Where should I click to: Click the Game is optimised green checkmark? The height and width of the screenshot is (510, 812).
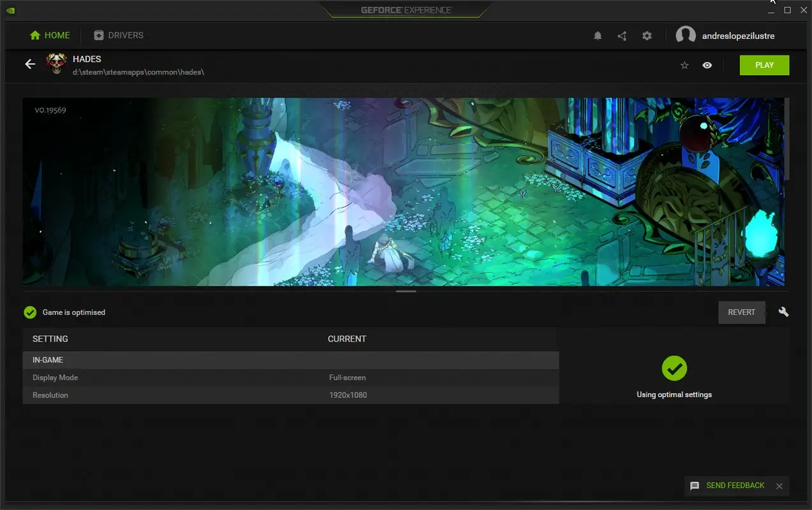[x=29, y=312]
